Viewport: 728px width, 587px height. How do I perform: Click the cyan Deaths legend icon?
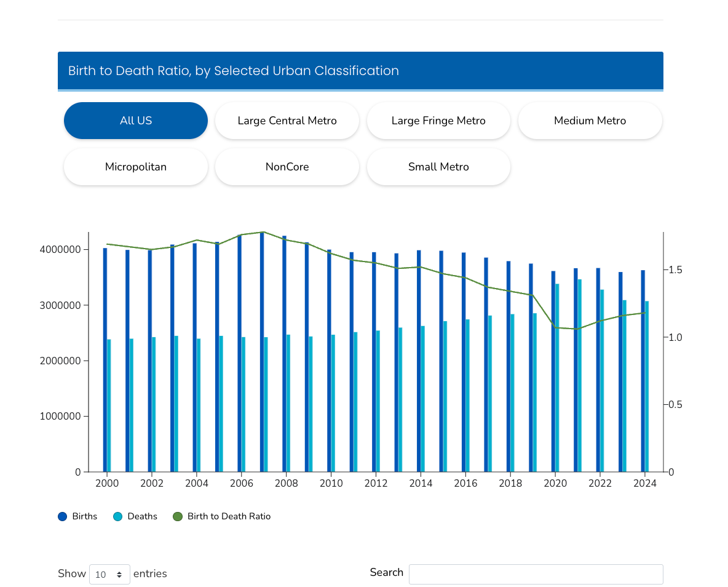point(117,516)
